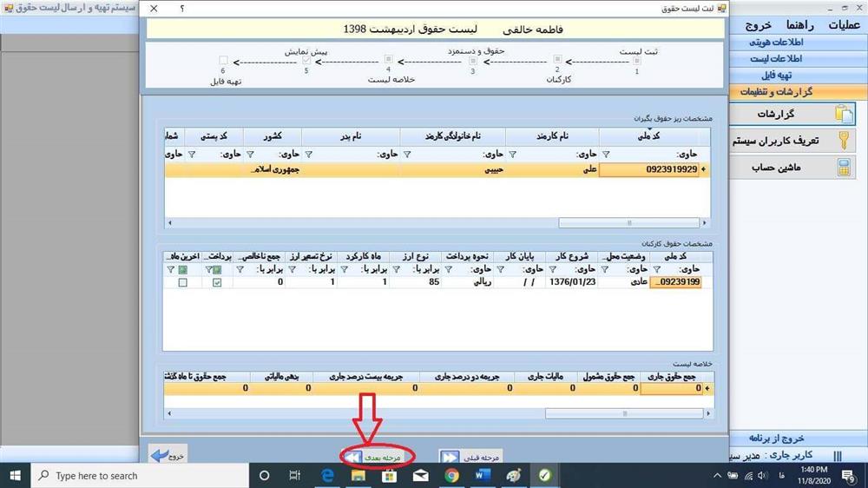The image size is (868, 488).
Task: Click the Chrome icon in the taskbar
Action: [452, 475]
